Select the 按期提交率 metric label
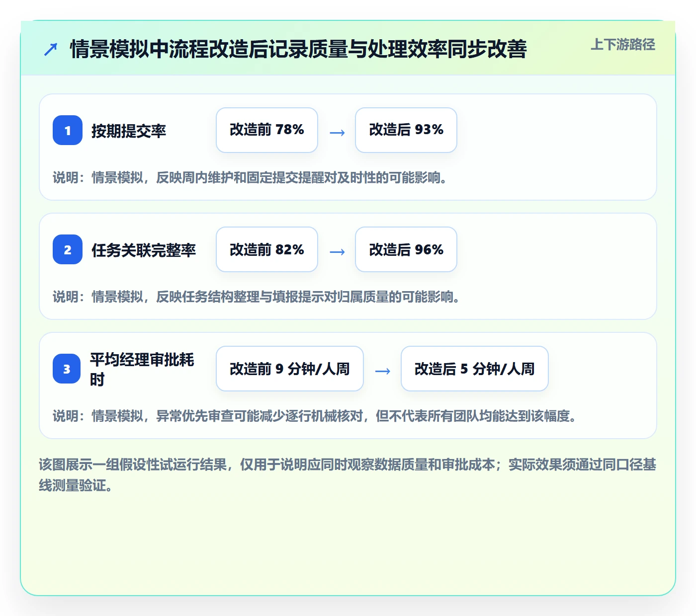Image resolution: width=696 pixels, height=616 pixels. 129,131
